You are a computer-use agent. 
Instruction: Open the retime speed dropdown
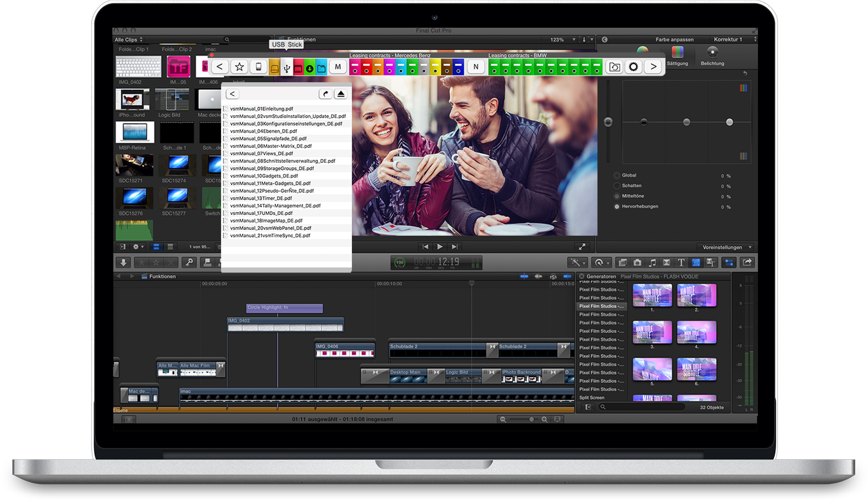[602, 262]
